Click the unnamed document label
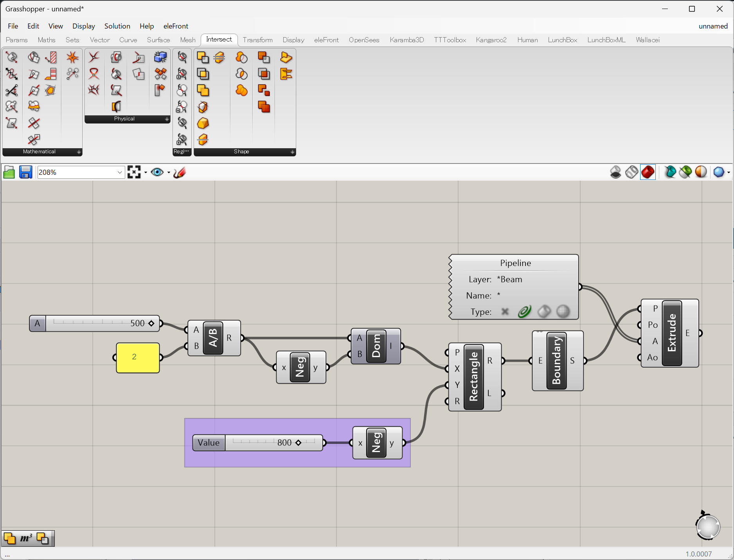Screen dimensions: 734x560 click(713, 26)
